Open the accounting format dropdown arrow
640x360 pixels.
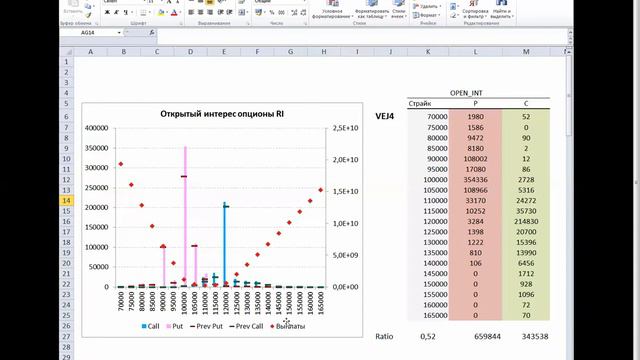coord(264,13)
